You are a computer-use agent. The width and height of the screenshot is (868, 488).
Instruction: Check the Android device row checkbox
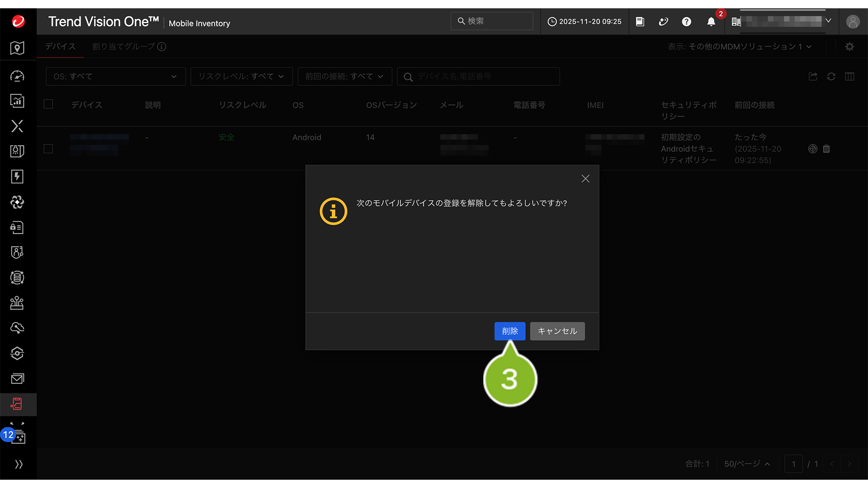click(x=48, y=149)
